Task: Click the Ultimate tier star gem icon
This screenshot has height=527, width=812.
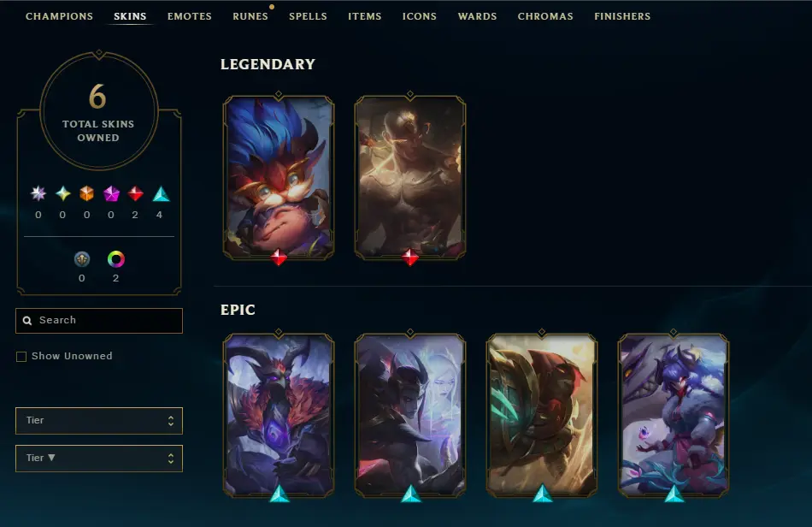Action: pos(38,194)
